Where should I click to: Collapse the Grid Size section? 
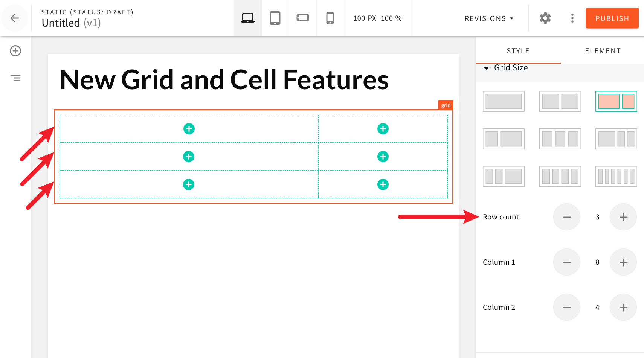pyautogui.click(x=486, y=68)
